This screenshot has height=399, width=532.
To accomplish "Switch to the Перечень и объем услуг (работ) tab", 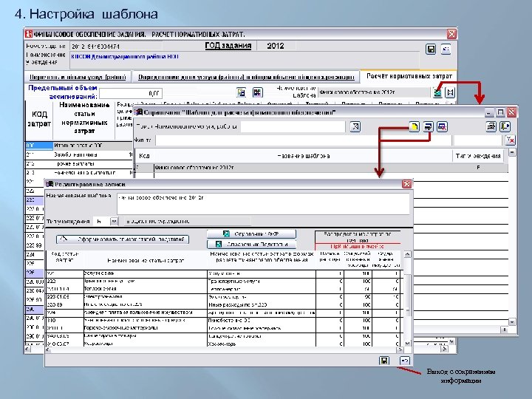I will 78,77.
